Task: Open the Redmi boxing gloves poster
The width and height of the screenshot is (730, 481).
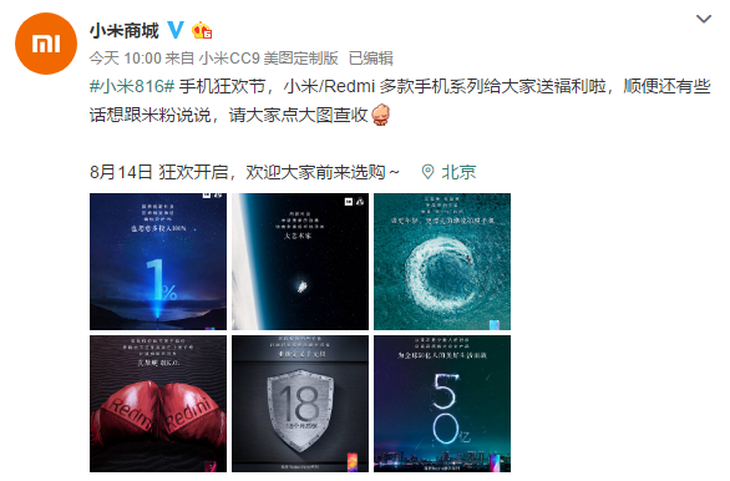Action: tap(158, 403)
